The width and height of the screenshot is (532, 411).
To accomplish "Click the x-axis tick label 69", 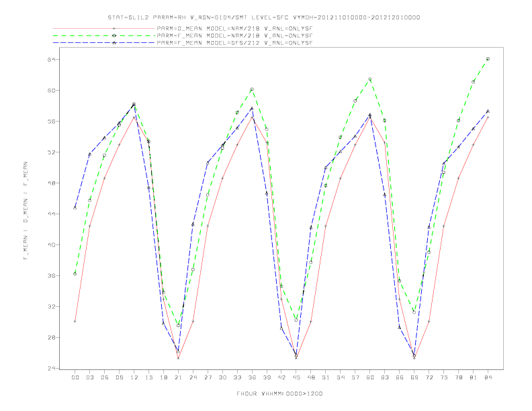I will coord(414,377).
